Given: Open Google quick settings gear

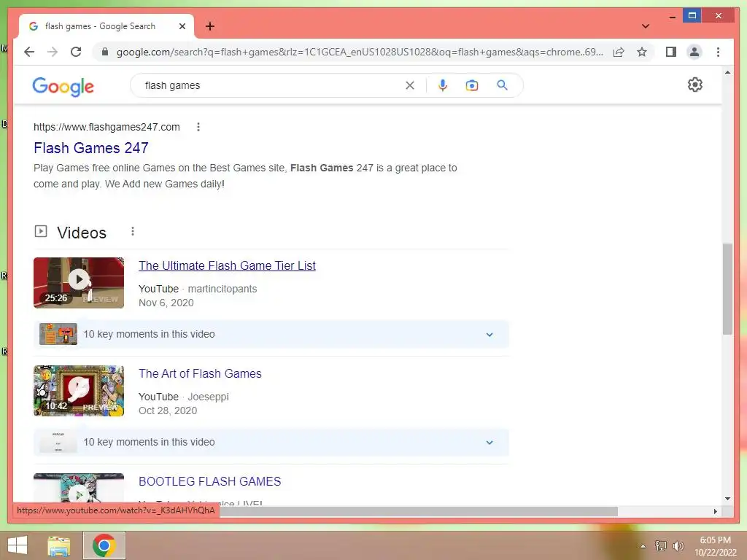Looking at the screenshot, I should tap(695, 85).
